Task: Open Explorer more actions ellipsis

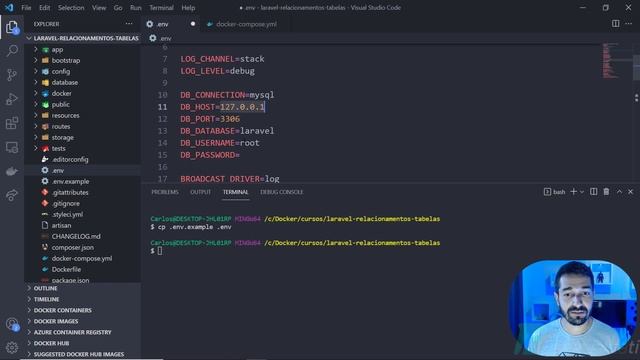Action: coord(129,24)
